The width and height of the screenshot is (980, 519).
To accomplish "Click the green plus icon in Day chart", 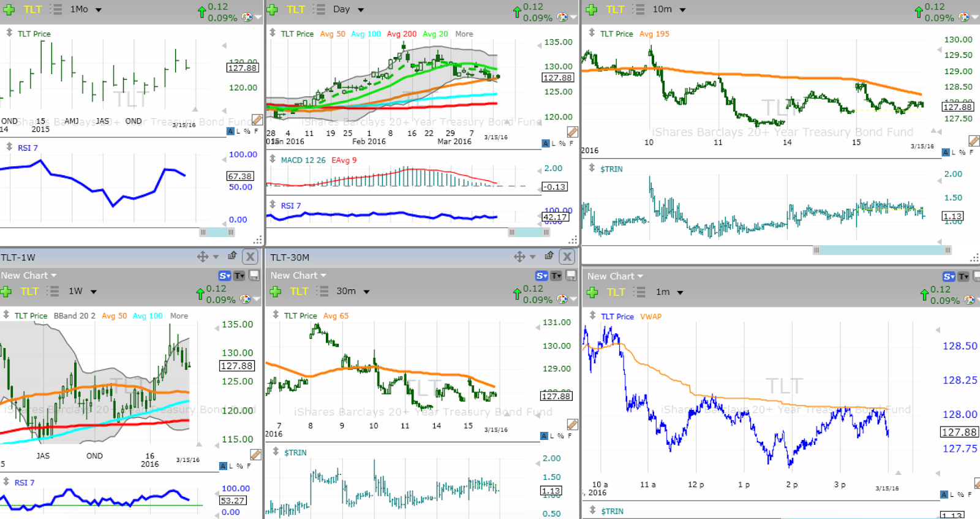I will [x=276, y=10].
